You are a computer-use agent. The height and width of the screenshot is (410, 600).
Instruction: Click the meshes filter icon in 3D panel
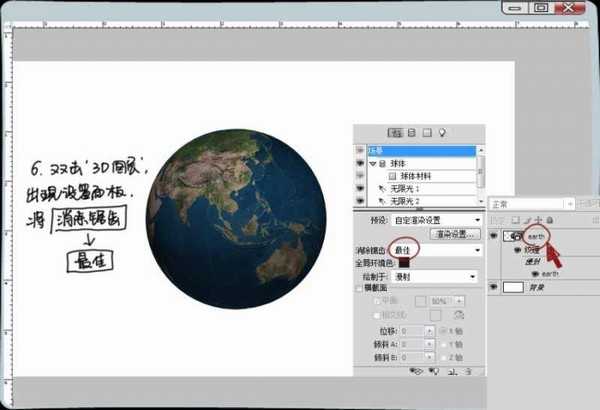(x=410, y=132)
